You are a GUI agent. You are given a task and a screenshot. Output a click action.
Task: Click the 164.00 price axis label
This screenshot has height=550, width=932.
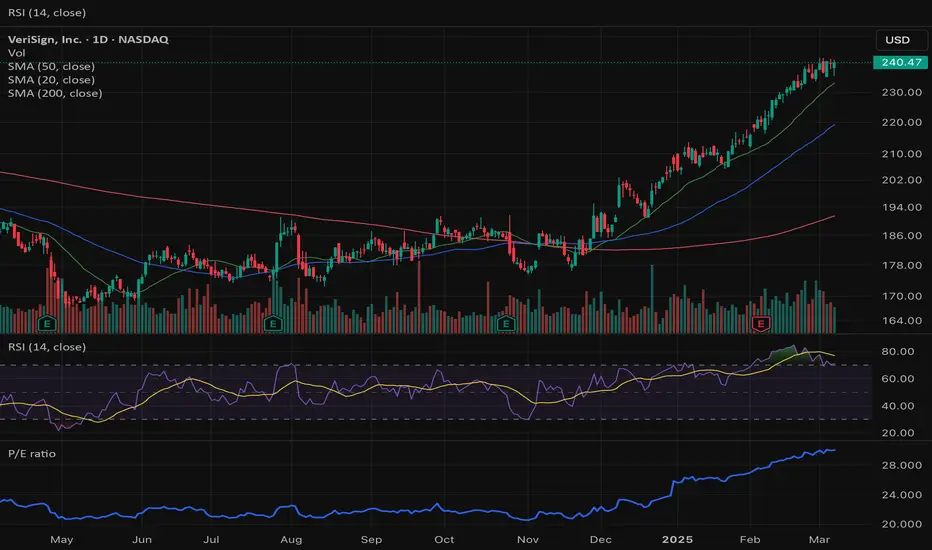pos(902,320)
